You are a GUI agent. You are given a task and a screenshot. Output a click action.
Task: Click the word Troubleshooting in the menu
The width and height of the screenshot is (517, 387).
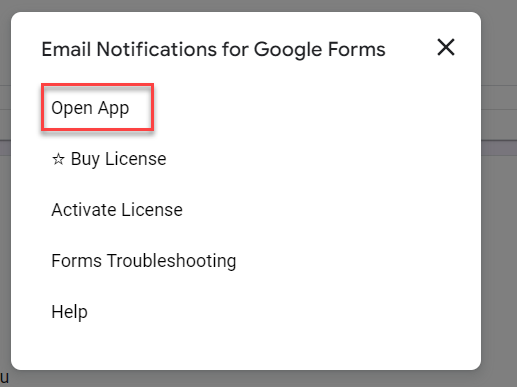click(x=171, y=261)
